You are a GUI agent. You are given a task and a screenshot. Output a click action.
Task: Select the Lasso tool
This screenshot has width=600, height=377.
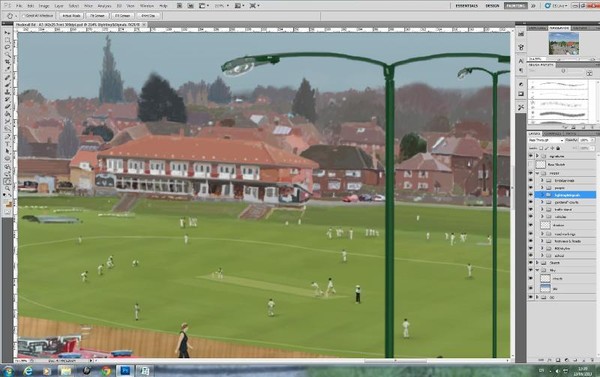coord(7,47)
